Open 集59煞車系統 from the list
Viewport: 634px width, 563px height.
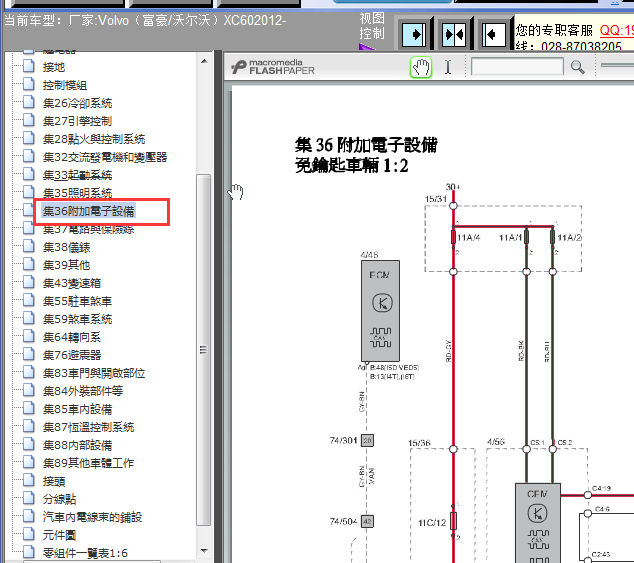pyautogui.click(x=77, y=319)
